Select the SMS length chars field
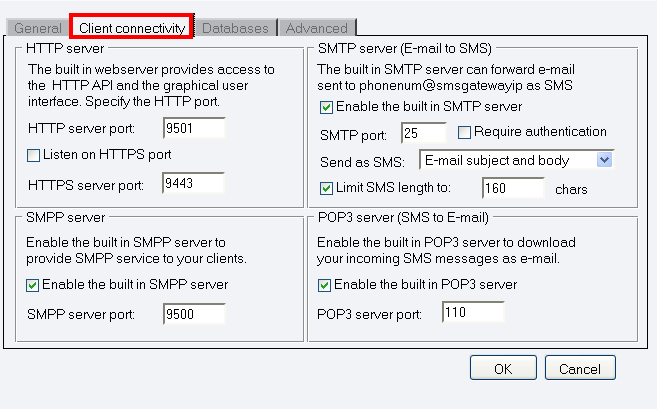Viewport: 657px width, 409px height. (x=512, y=188)
